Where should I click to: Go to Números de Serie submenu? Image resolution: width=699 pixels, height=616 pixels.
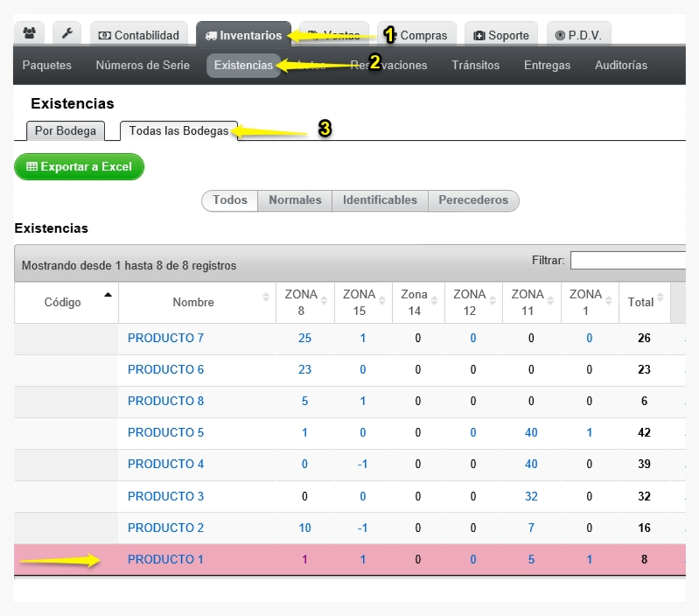(143, 65)
